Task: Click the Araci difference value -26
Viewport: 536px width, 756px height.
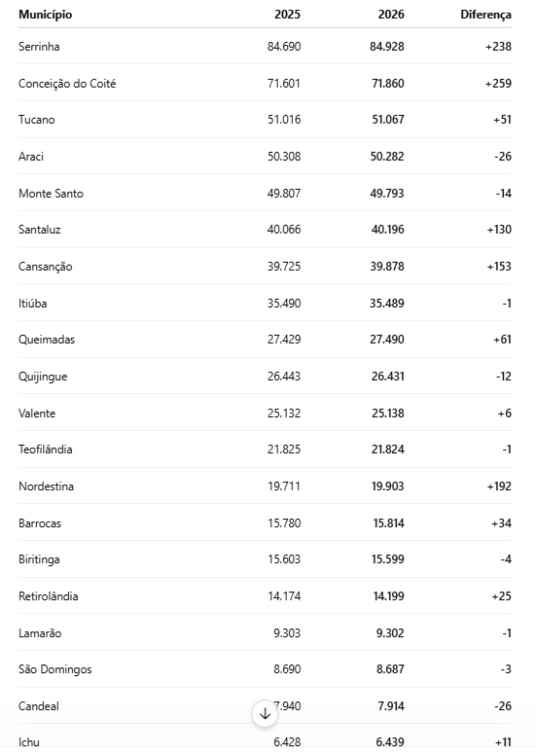Action: 503,157
